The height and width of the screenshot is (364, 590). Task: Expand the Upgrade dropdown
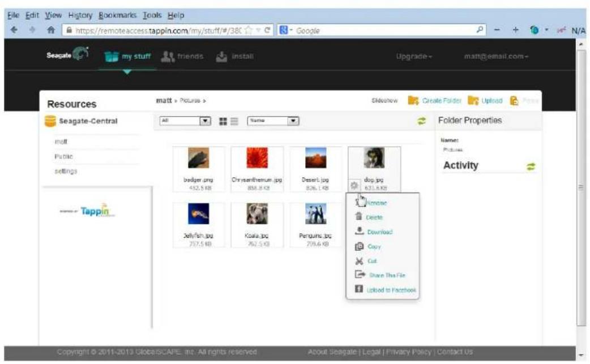[414, 57]
